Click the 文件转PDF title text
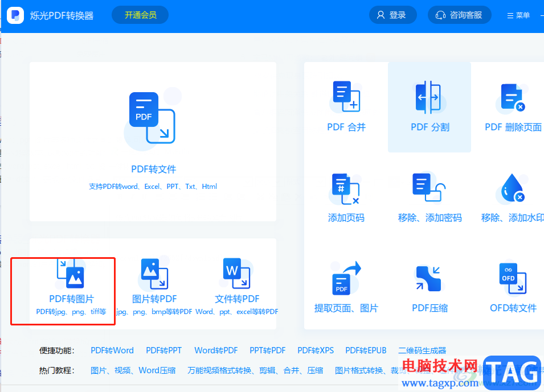544x392 pixels. pyautogui.click(x=237, y=299)
